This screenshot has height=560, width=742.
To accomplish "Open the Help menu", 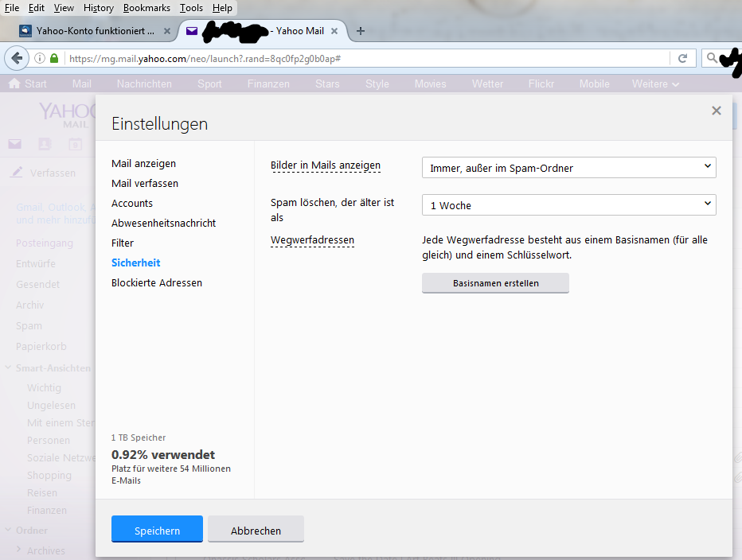I will coord(222,8).
